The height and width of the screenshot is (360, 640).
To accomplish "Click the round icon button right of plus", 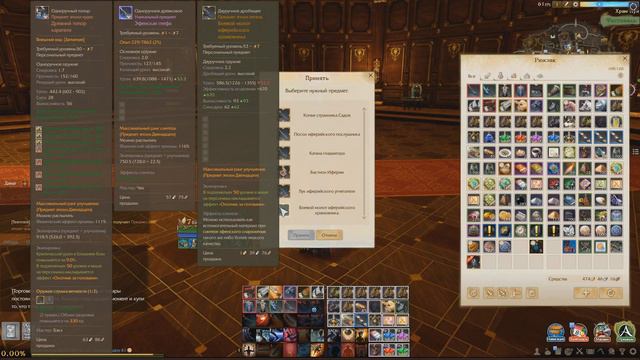I will [611, 293].
